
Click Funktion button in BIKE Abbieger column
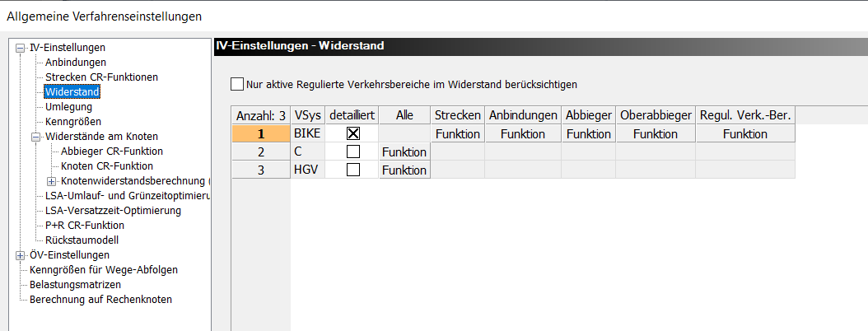pos(588,133)
